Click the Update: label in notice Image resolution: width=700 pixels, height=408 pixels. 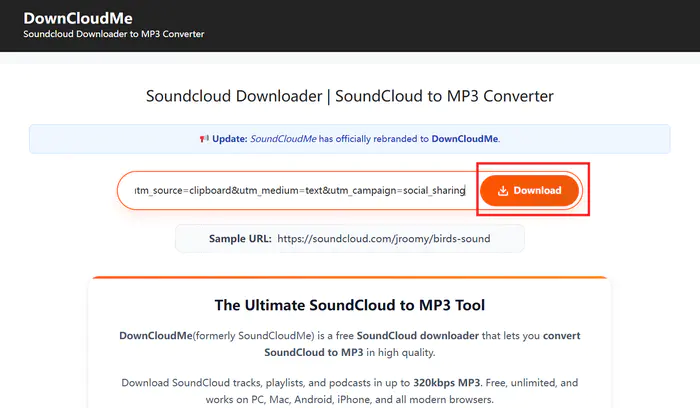tap(229, 139)
